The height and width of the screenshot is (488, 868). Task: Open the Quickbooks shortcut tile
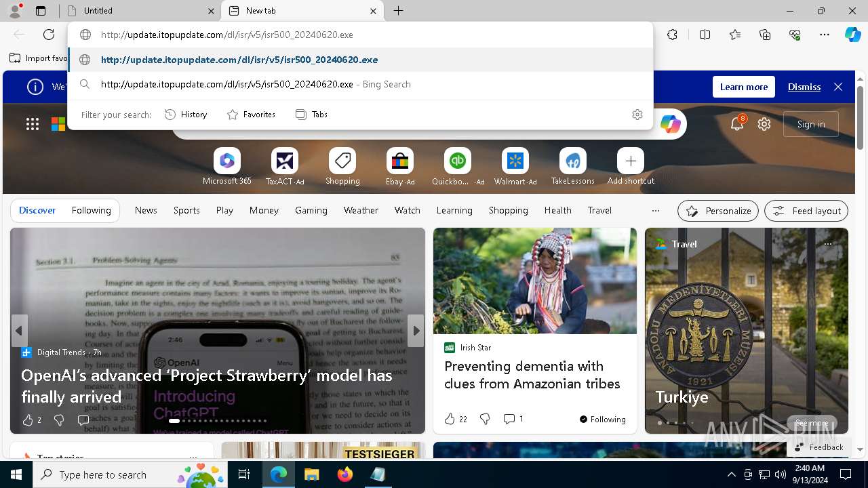coord(458,167)
